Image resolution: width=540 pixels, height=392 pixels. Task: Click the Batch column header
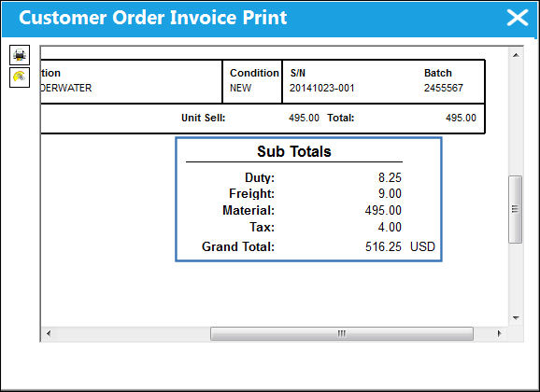point(438,73)
